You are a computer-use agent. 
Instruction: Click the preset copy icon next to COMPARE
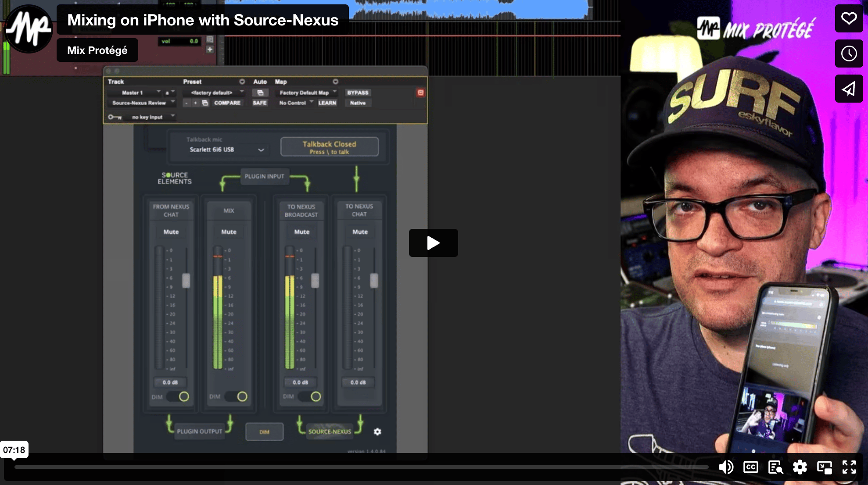pyautogui.click(x=205, y=103)
